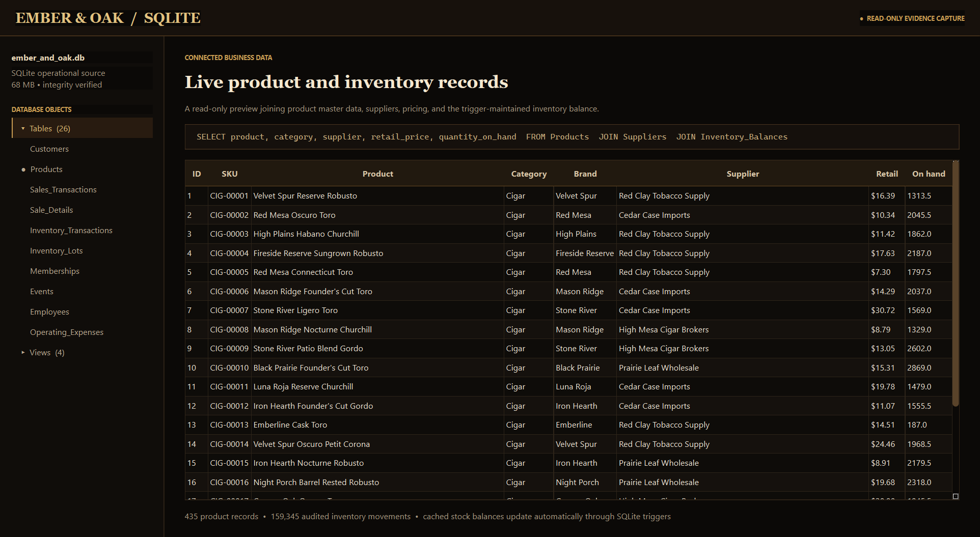Click the READ-ONLY EVIDENCE CAPTURE badge
980x537 pixels.
[912, 18]
